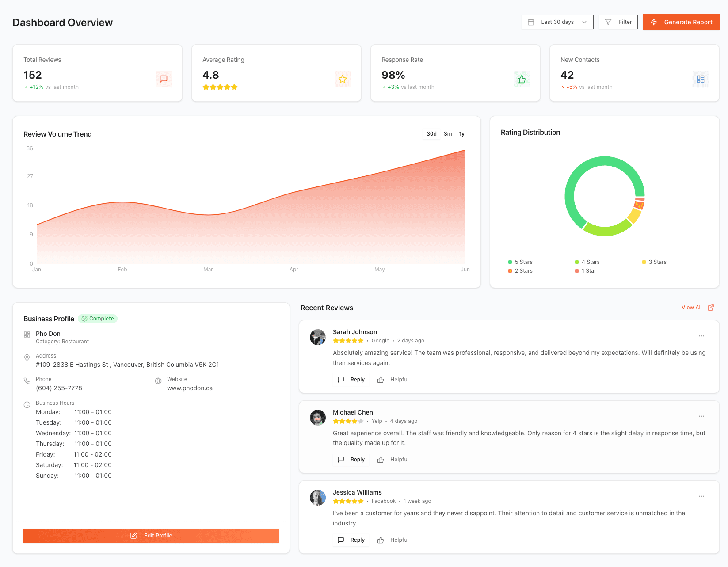The image size is (728, 567).
Task: Reply to Jessica Williams' review
Action: (x=351, y=540)
